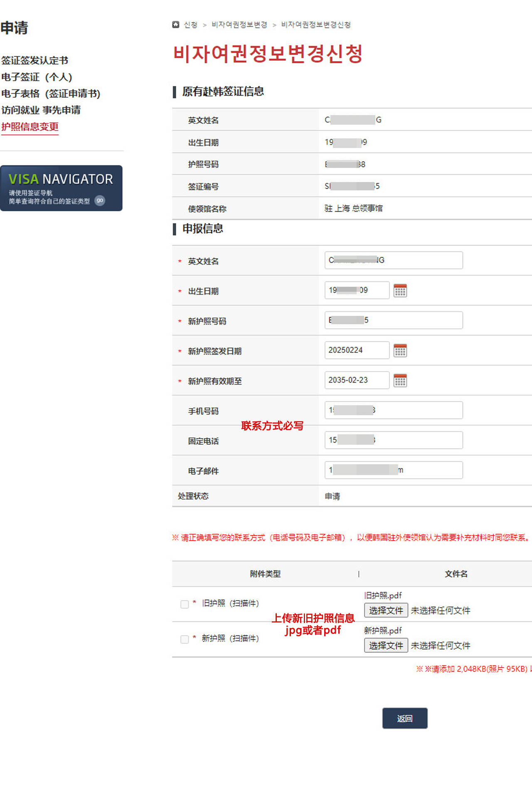Click the go icon in Visa Navigator banner
This screenshot has width=532, height=798.
click(100, 200)
